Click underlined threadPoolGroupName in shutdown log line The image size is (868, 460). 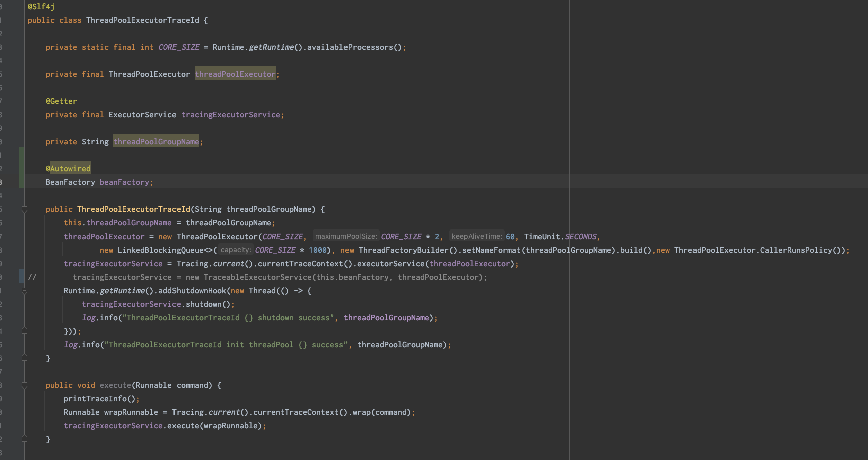pyautogui.click(x=386, y=318)
